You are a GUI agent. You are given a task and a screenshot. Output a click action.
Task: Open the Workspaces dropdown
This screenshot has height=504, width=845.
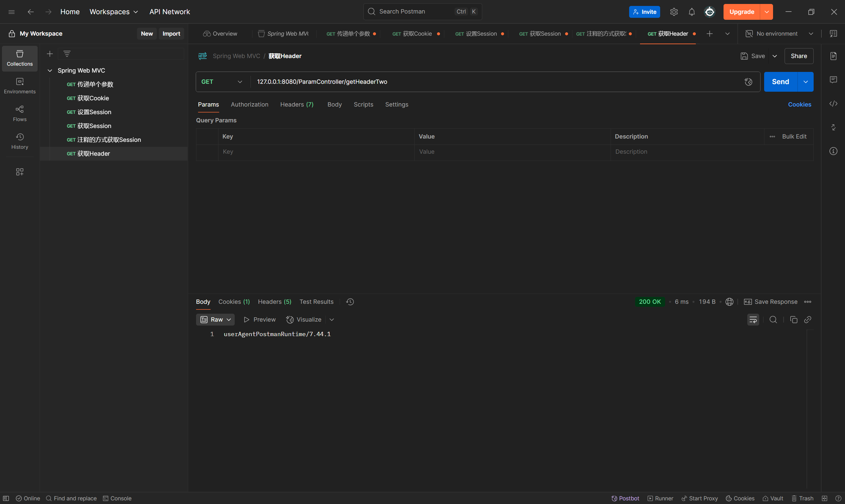[x=114, y=12]
